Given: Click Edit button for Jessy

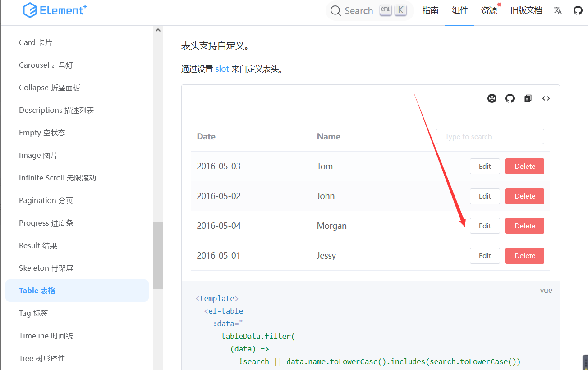Looking at the screenshot, I should pos(485,255).
